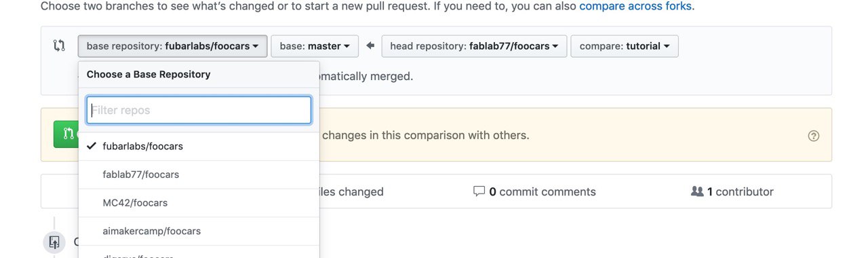Image resolution: width=868 pixels, height=258 pixels.
Task: Click the commit comments speech bubble icon
Action: (479, 191)
